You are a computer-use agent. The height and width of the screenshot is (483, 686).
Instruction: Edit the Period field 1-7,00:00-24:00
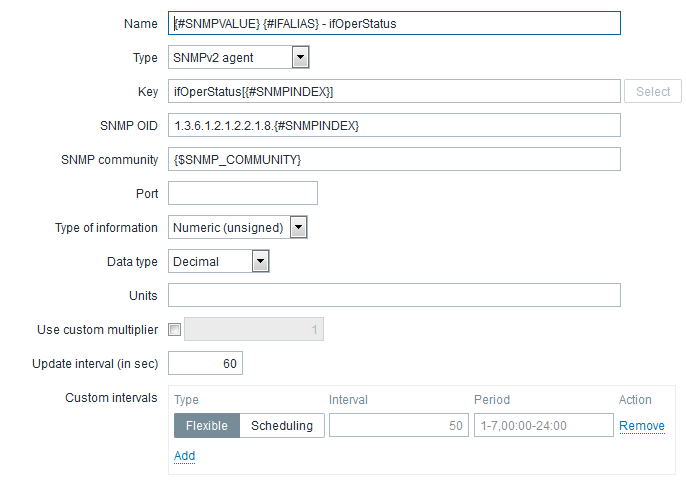(543, 426)
